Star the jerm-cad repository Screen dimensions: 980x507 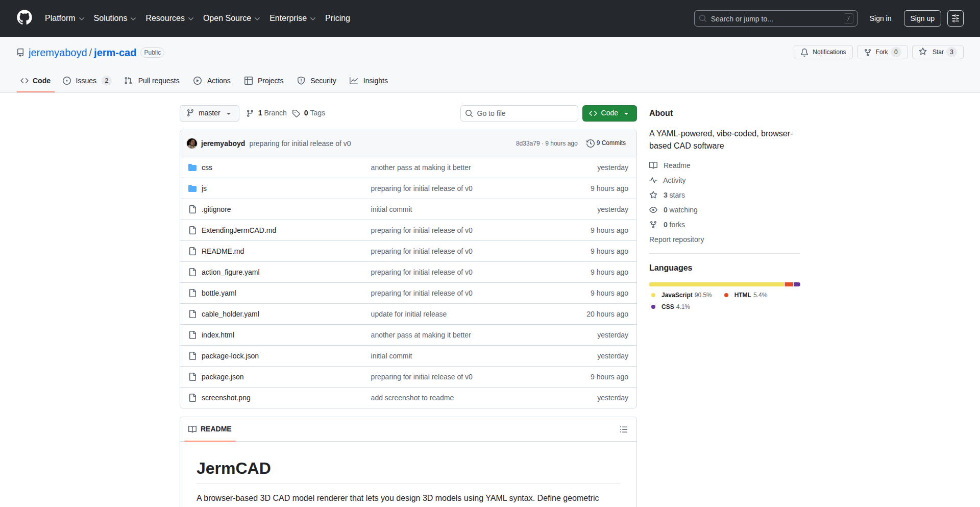938,52
